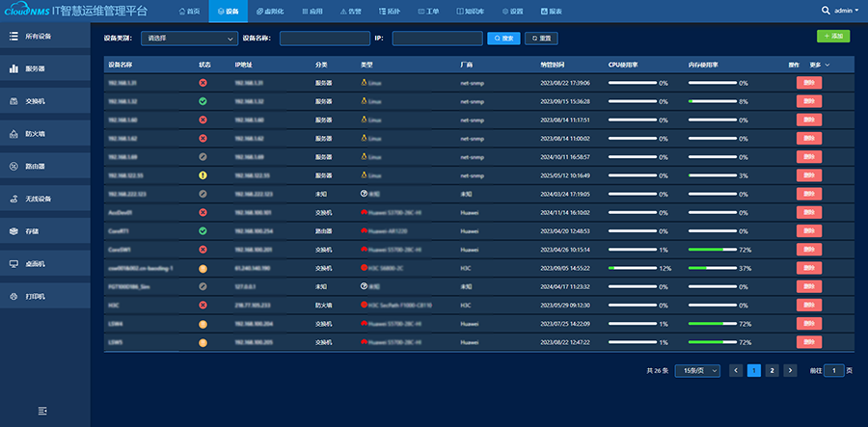Open the 报表 tab
Screen dimensions: 868x427
click(552, 11)
